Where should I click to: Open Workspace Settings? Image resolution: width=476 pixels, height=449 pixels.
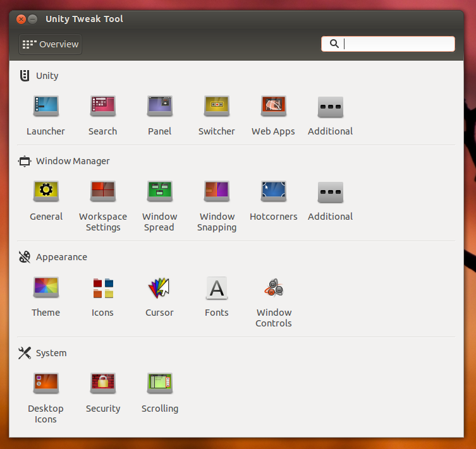pyautogui.click(x=102, y=192)
